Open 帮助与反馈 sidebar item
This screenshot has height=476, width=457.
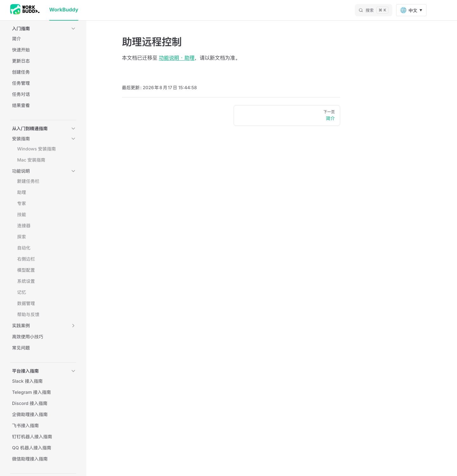pyautogui.click(x=28, y=314)
